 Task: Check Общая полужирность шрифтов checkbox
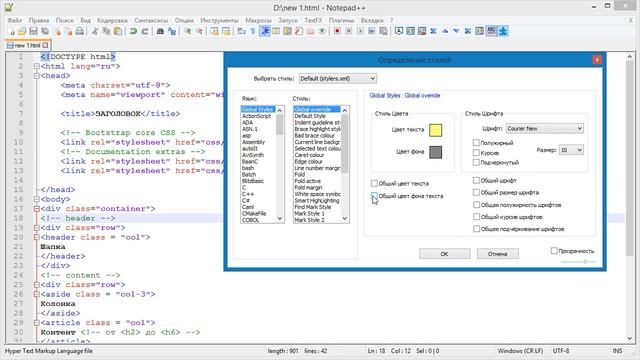click(476, 204)
